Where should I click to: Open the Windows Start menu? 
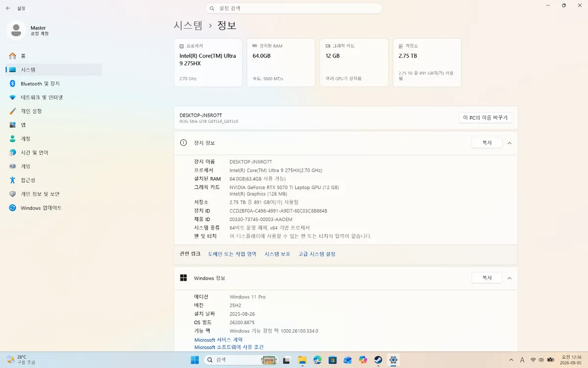(195, 360)
